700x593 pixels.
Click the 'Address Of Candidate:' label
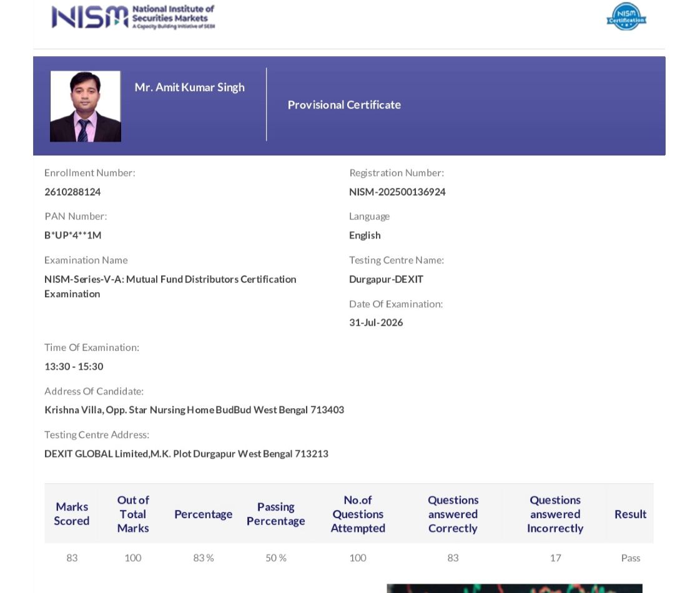[94, 391]
